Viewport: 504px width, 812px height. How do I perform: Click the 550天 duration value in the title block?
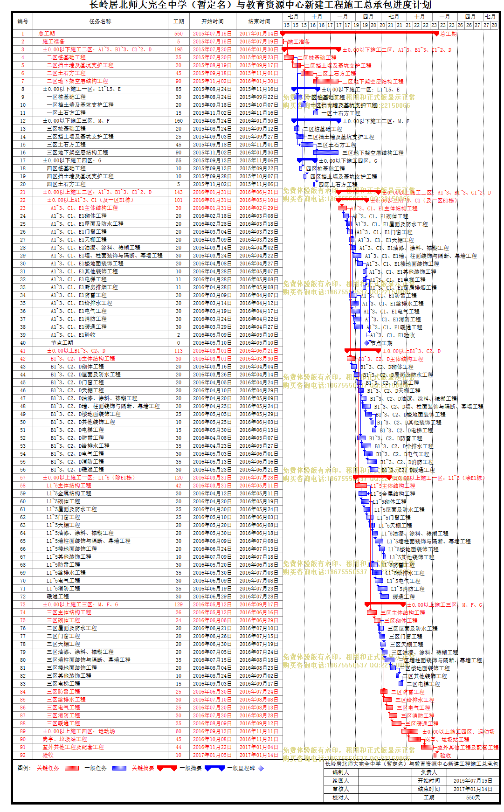(473, 798)
